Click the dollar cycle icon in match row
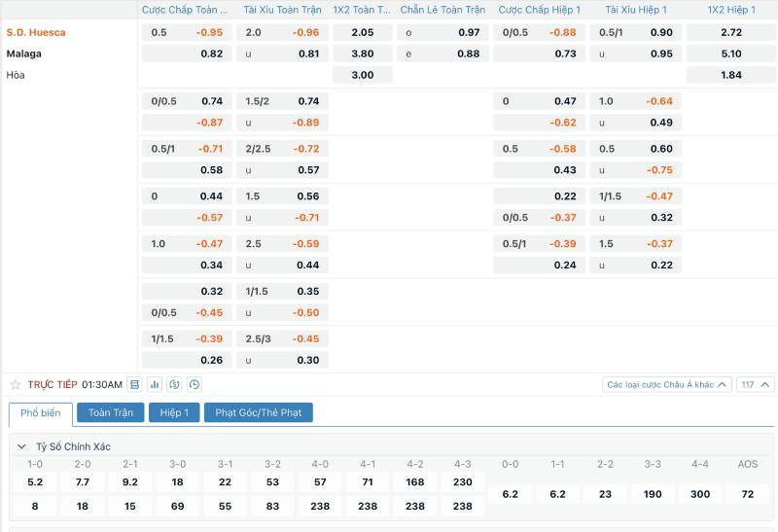Image resolution: width=778 pixels, height=532 pixels. click(175, 385)
